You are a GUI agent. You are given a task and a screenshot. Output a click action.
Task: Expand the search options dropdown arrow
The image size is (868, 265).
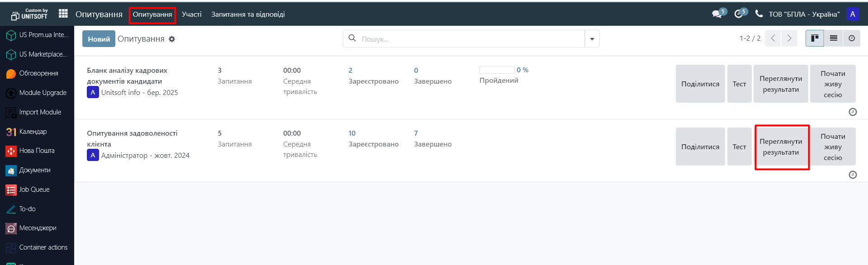592,39
